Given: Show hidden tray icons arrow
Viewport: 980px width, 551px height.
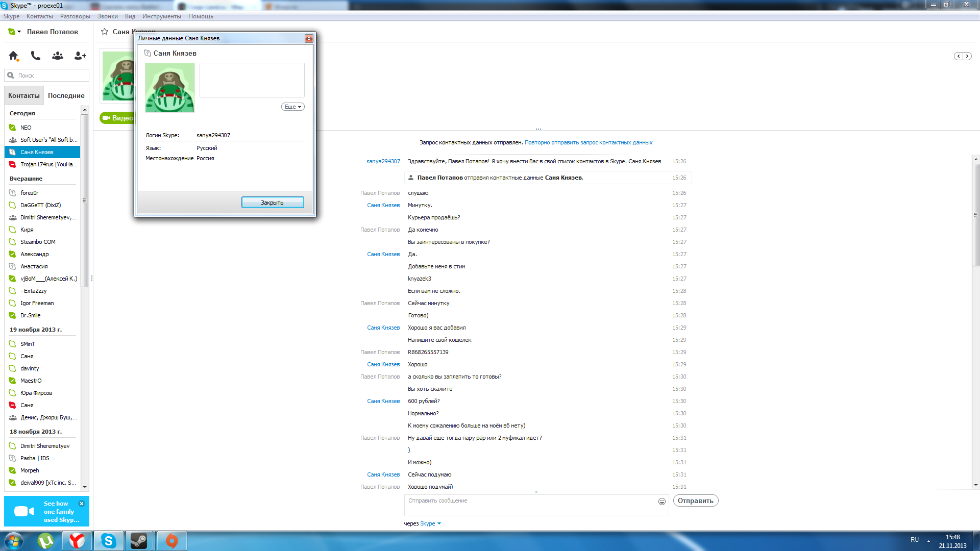Looking at the screenshot, I should click(x=929, y=541).
